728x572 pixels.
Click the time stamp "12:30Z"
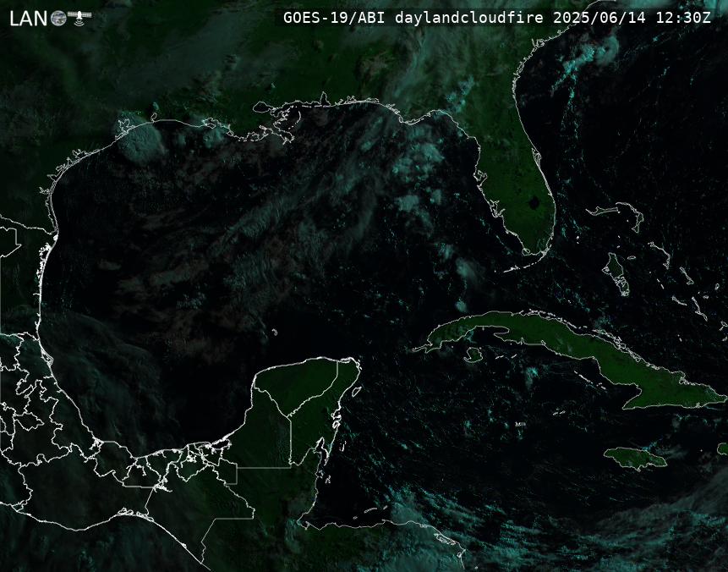coord(683,18)
